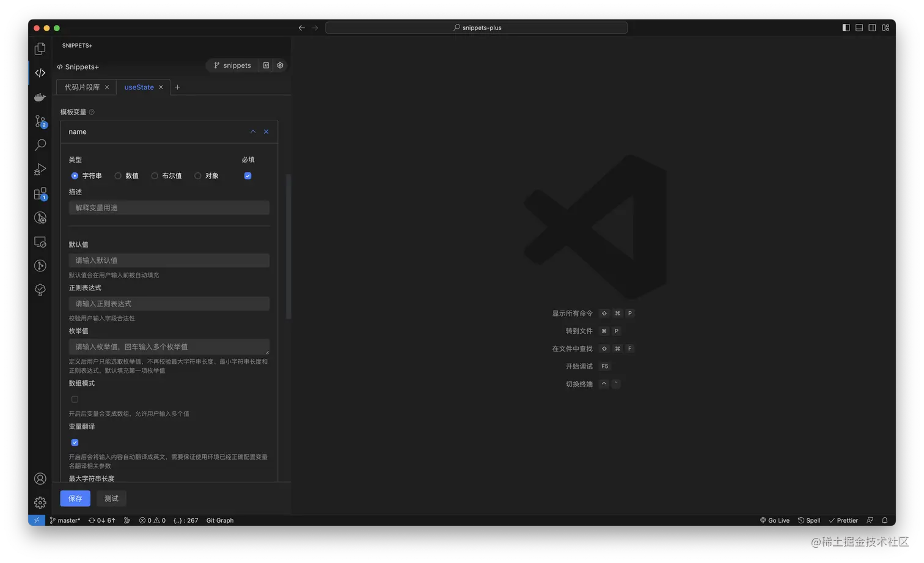Image resolution: width=924 pixels, height=563 pixels.
Task: Focus the 枚举值 text area
Action: tap(169, 347)
